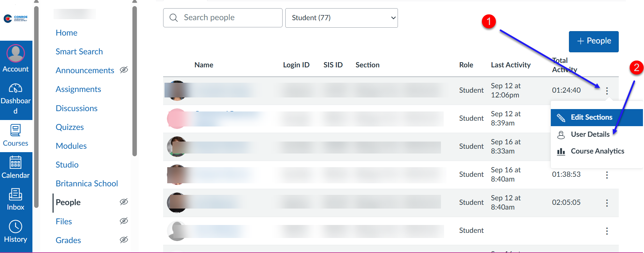
Task: Click hidden-eye icon next to Files
Action: (124, 221)
